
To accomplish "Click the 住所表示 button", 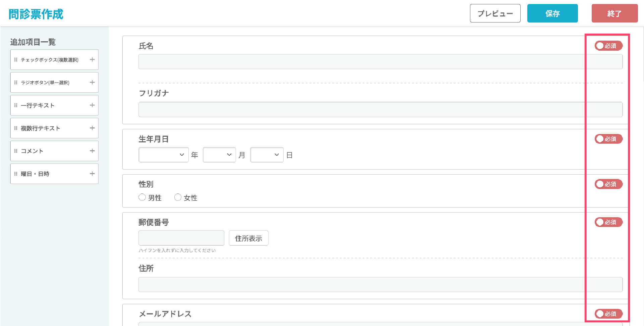I will [x=248, y=238].
